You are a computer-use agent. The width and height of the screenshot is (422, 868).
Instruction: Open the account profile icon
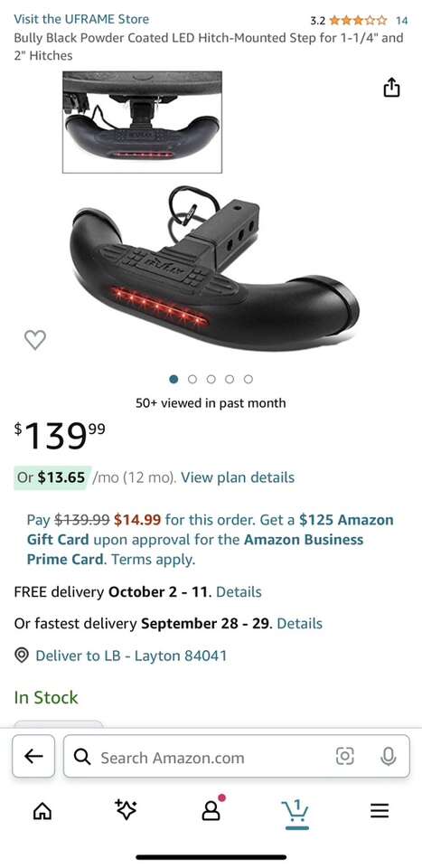click(x=211, y=810)
